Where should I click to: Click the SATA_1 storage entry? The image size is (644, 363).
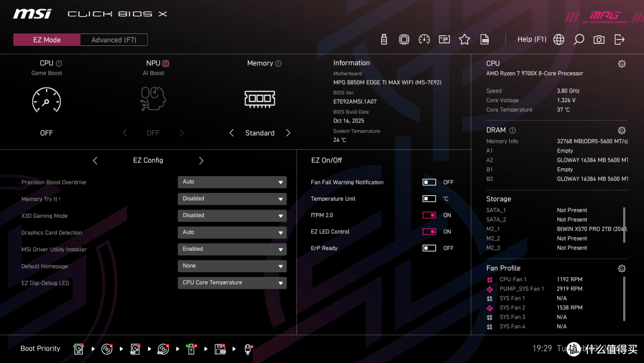(537, 210)
